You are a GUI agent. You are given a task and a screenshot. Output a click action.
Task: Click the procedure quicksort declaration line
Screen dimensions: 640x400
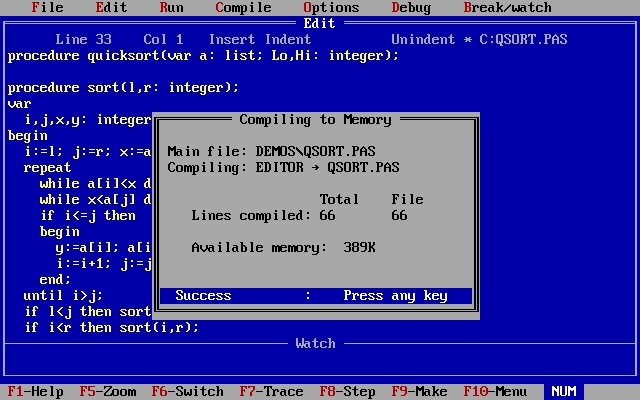tap(203, 56)
